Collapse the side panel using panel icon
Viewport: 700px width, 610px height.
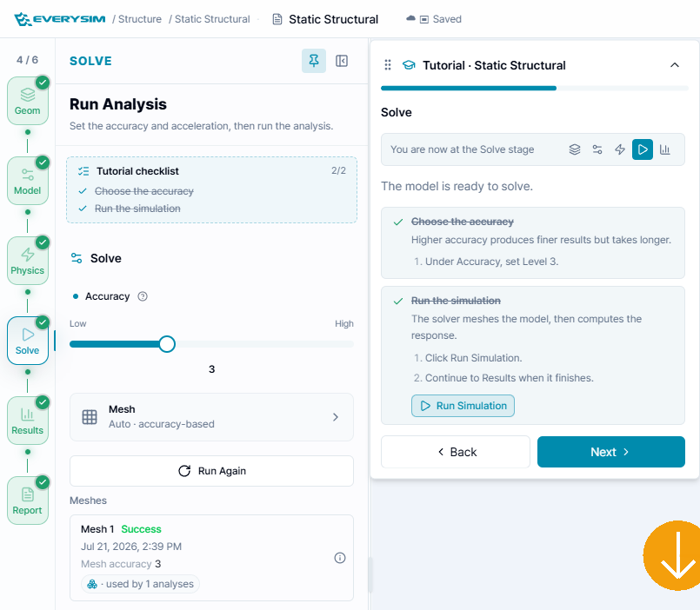(x=342, y=61)
